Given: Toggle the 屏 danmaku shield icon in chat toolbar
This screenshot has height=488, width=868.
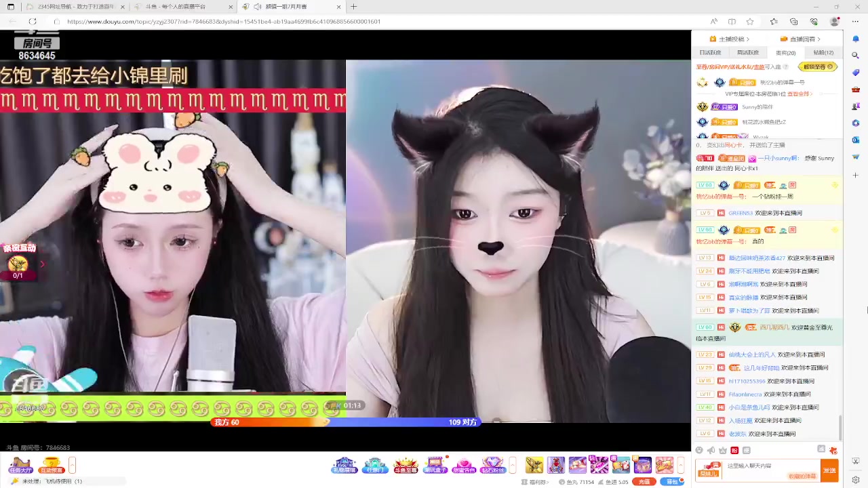Looking at the screenshot, I should (x=747, y=450).
